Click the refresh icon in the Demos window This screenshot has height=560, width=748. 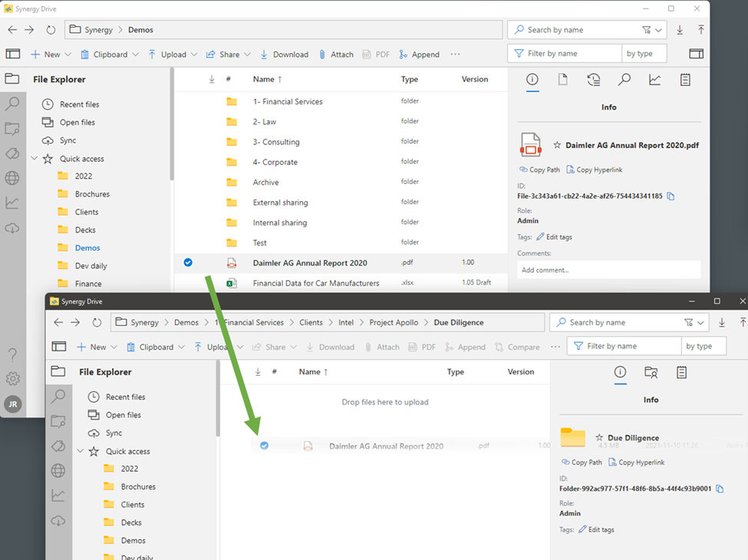[51, 30]
